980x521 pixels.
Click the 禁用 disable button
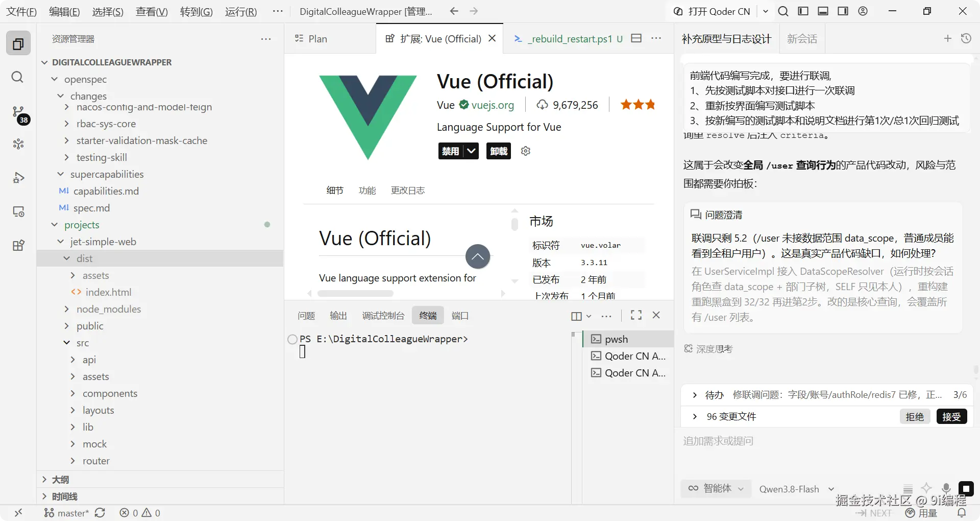click(451, 151)
